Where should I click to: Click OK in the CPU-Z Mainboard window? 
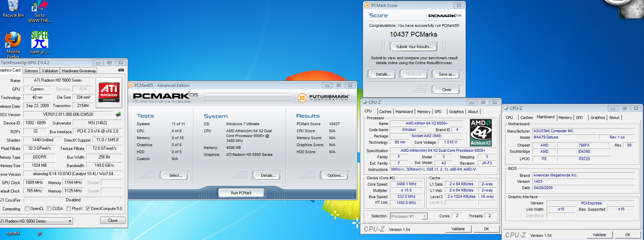click(627, 235)
